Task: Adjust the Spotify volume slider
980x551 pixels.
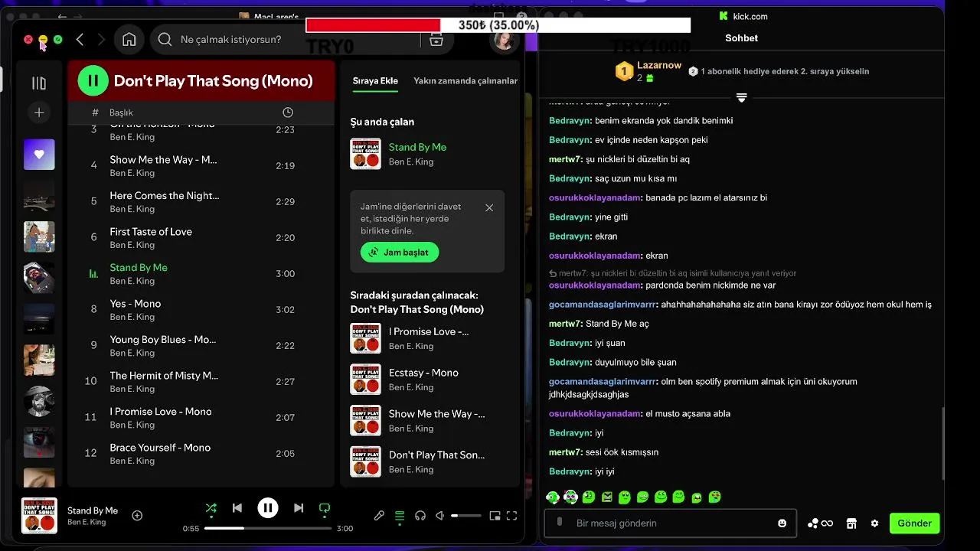Action: (466, 516)
